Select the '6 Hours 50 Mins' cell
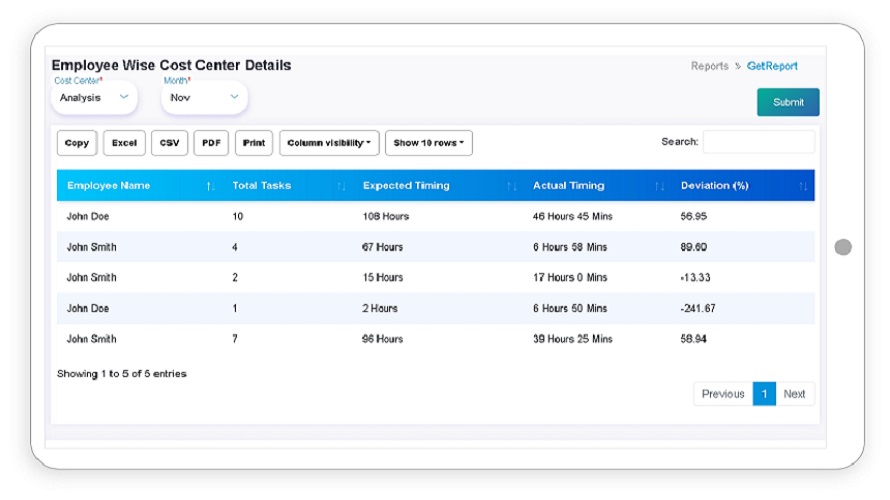Screen dimensions: 890x500 click(570, 308)
